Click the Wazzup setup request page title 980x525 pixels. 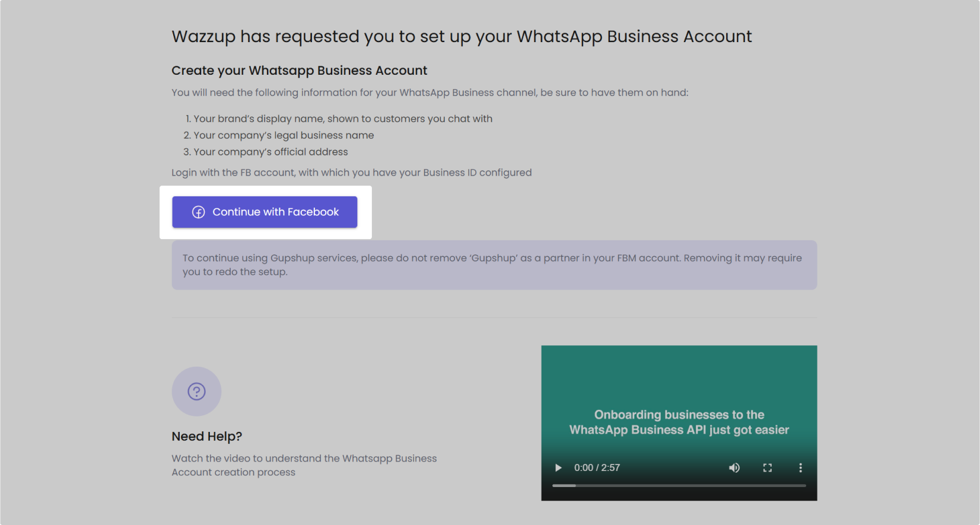(462, 37)
